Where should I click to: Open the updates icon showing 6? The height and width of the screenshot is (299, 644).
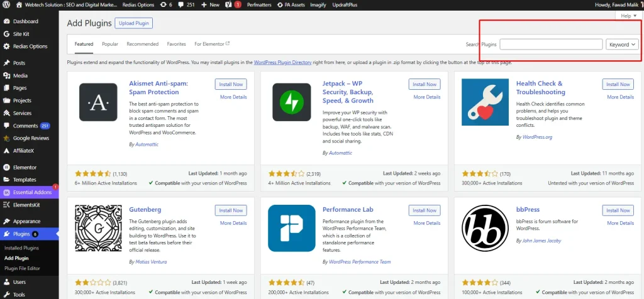coord(164,5)
